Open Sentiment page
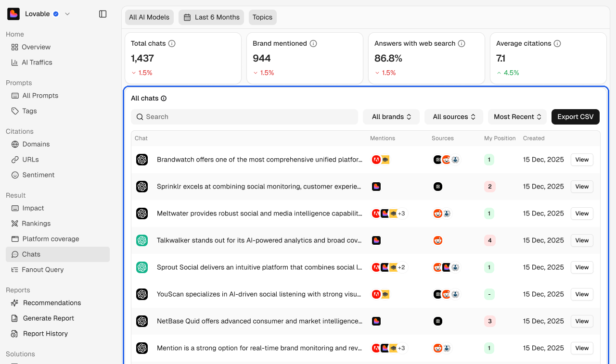 click(33, 175)
